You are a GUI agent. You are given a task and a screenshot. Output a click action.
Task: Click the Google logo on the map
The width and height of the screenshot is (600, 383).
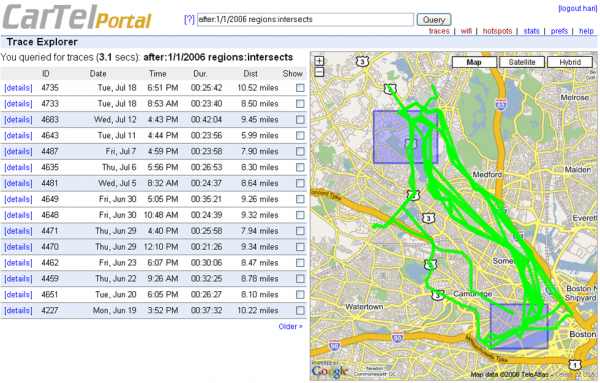click(329, 371)
